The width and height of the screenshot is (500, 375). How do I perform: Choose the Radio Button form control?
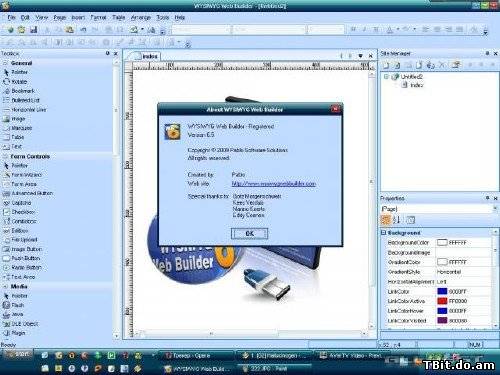point(22,267)
